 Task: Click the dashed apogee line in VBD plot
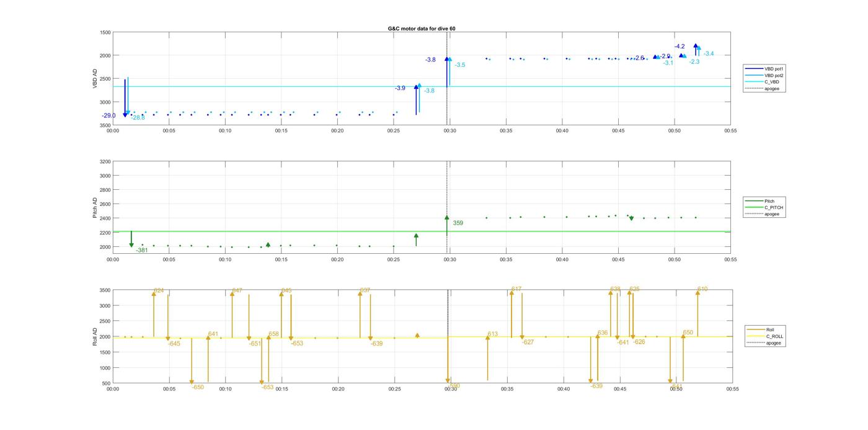447,79
